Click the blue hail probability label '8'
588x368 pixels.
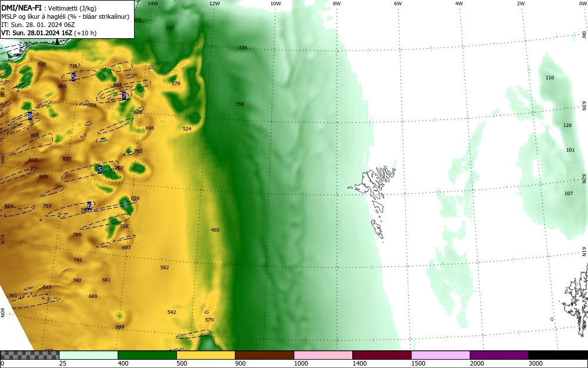click(30, 116)
